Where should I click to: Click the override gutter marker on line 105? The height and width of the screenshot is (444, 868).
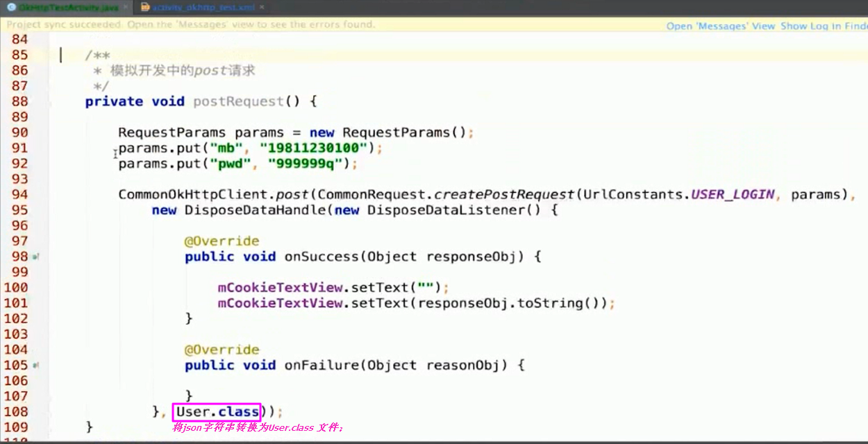36,366
